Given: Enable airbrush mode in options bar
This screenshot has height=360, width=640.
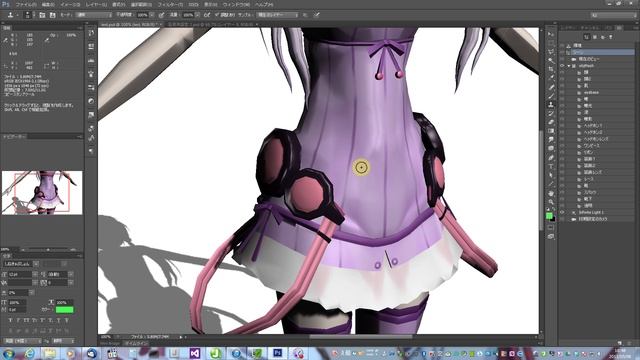Looking at the screenshot, I should coord(207,15).
